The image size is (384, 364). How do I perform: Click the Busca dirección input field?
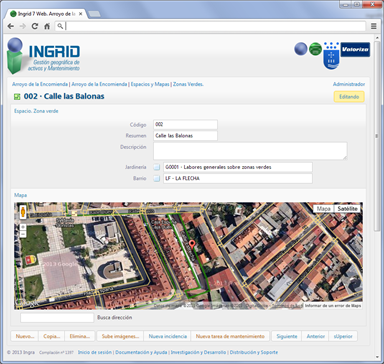click(x=57, y=318)
